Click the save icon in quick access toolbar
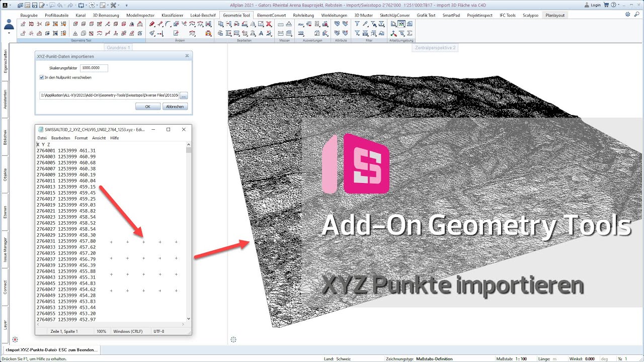The image size is (644, 362). click(x=34, y=5)
